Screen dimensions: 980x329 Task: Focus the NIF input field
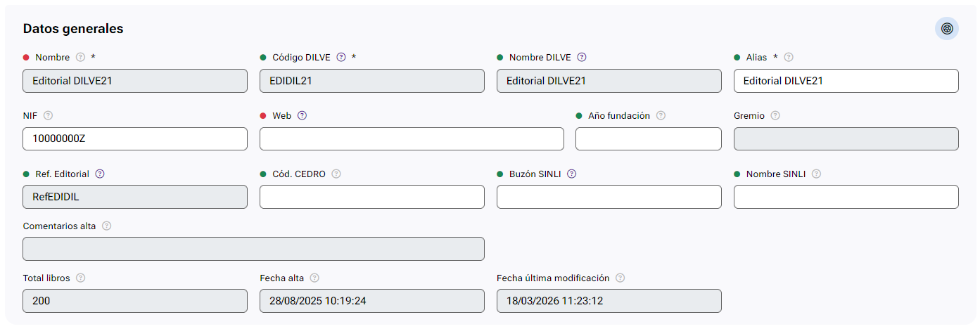135,139
